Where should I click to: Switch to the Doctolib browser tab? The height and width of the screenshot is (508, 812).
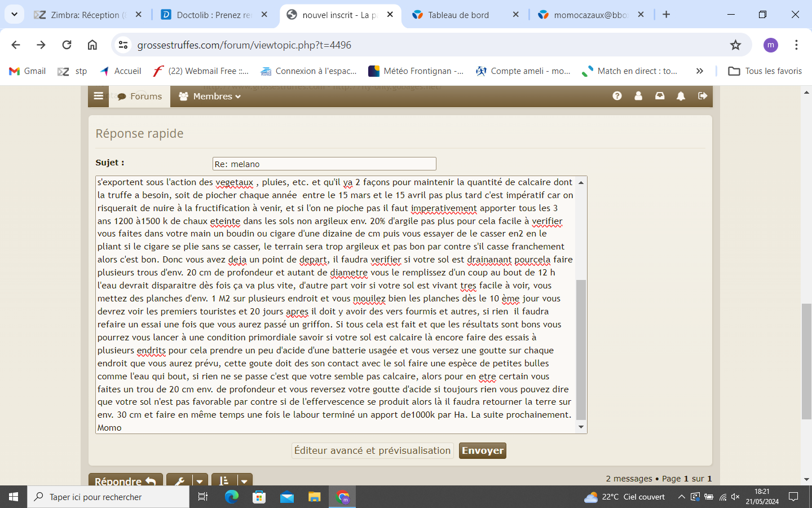[214, 15]
